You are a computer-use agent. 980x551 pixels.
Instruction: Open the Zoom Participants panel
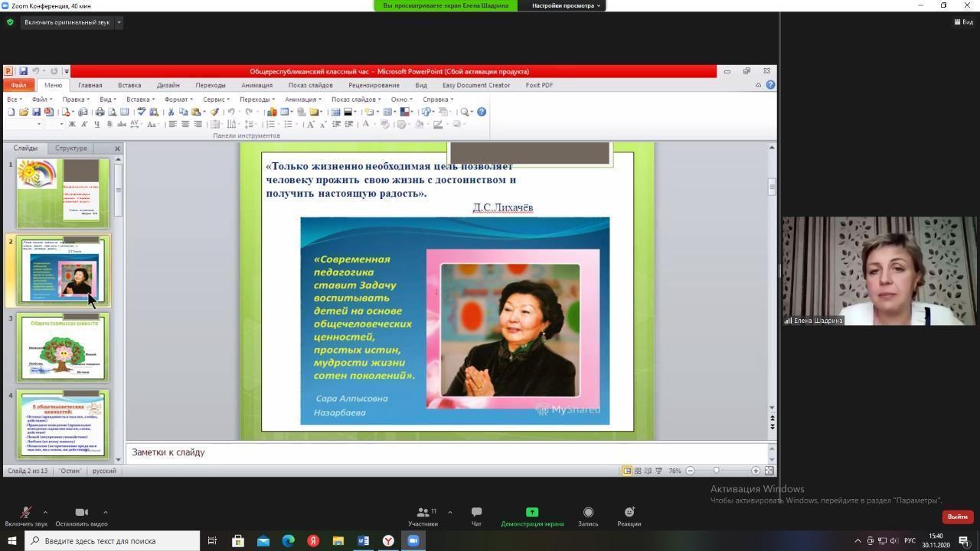423,513
